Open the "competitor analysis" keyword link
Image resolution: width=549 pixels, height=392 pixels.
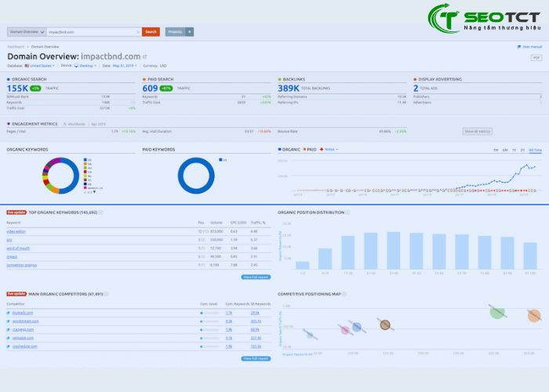point(22,265)
